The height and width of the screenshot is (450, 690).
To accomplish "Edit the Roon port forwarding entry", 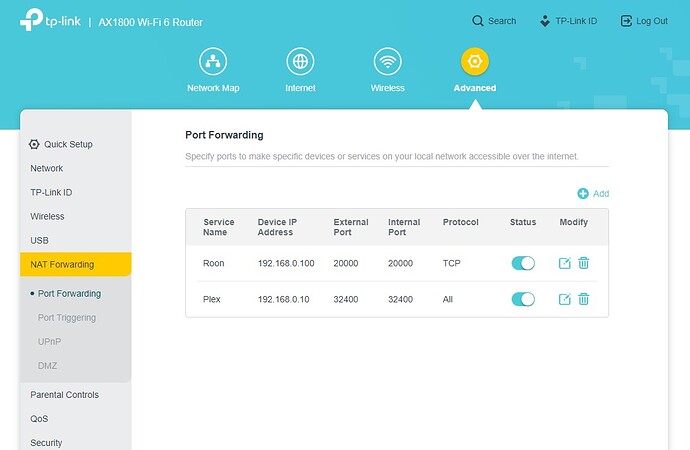I will pos(565,263).
